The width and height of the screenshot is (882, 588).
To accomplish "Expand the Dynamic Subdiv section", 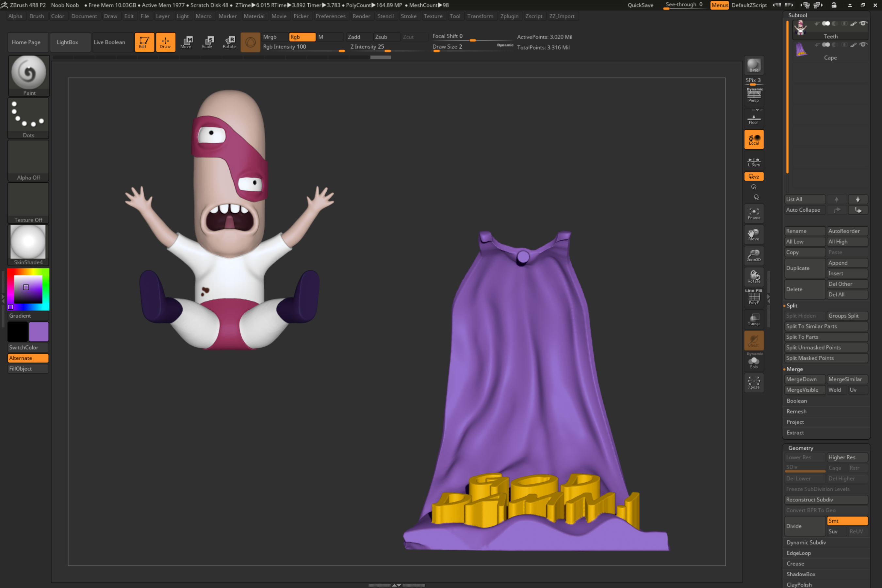I will tap(806, 542).
